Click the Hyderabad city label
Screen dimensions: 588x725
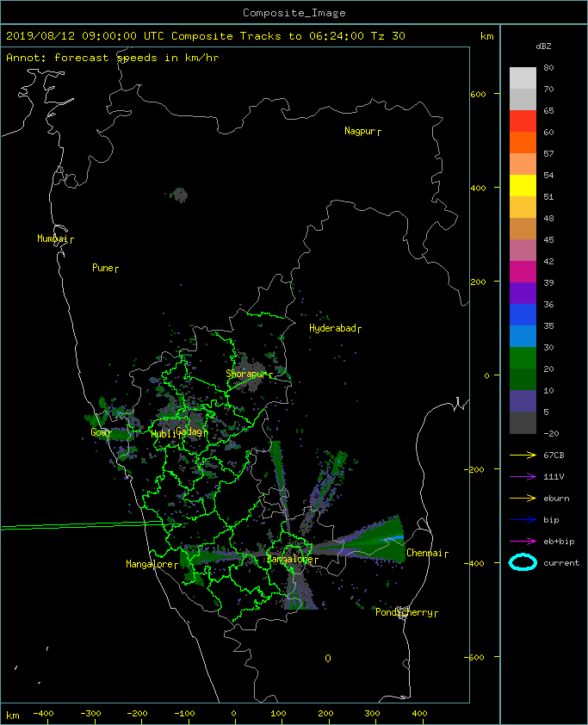click(335, 328)
